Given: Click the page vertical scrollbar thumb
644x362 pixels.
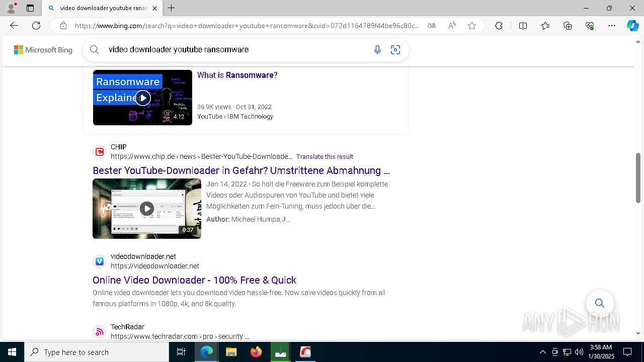Looking at the screenshot, I should pyautogui.click(x=638, y=177).
